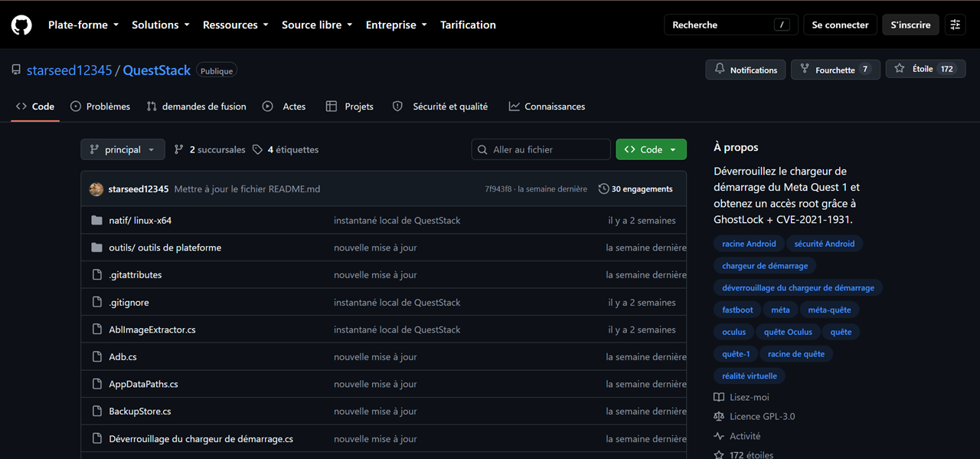Open the méta-quête topic tag
Image resolution: width=980 pixels, height=459 pixels.
829,310
